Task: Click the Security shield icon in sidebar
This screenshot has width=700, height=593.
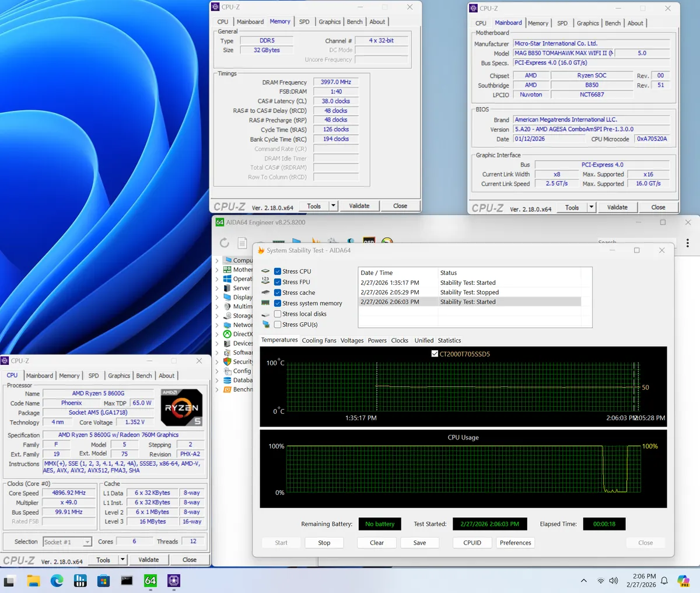Action: (x=228, y=362)
